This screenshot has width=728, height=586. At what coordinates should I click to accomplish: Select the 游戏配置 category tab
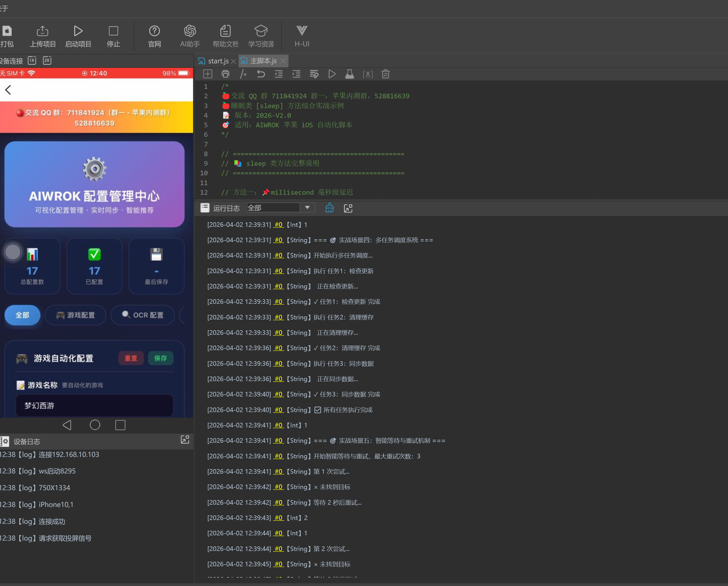pyautogui.click(x=76, y=315)
